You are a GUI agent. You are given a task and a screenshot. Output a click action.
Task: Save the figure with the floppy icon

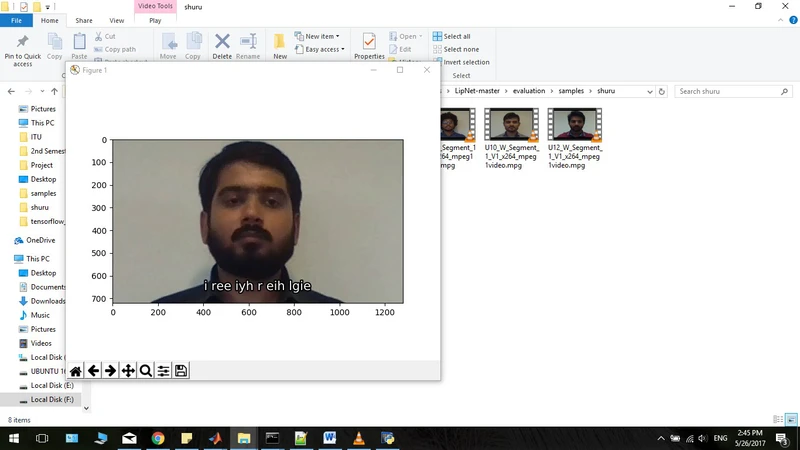(x=181, y=371)
